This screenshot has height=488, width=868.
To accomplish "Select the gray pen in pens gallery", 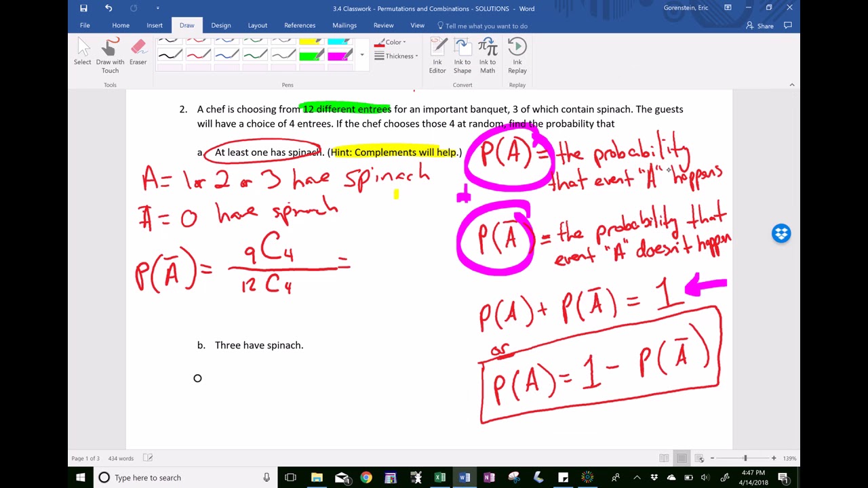I will coord(283,56).
